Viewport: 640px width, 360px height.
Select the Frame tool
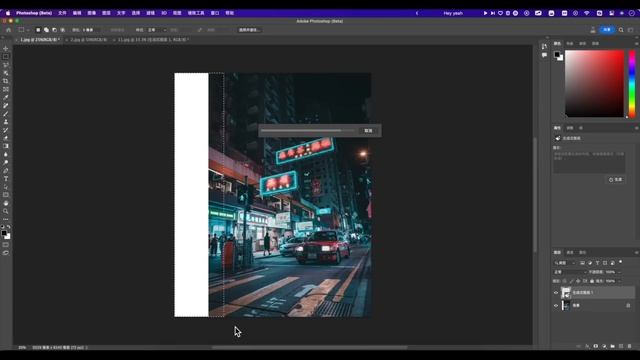6,89
